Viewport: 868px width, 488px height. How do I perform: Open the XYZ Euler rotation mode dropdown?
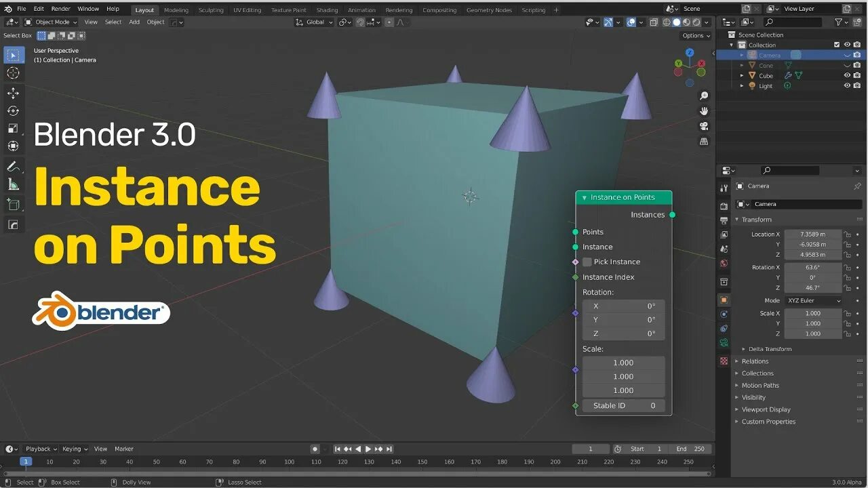(814, 301)
